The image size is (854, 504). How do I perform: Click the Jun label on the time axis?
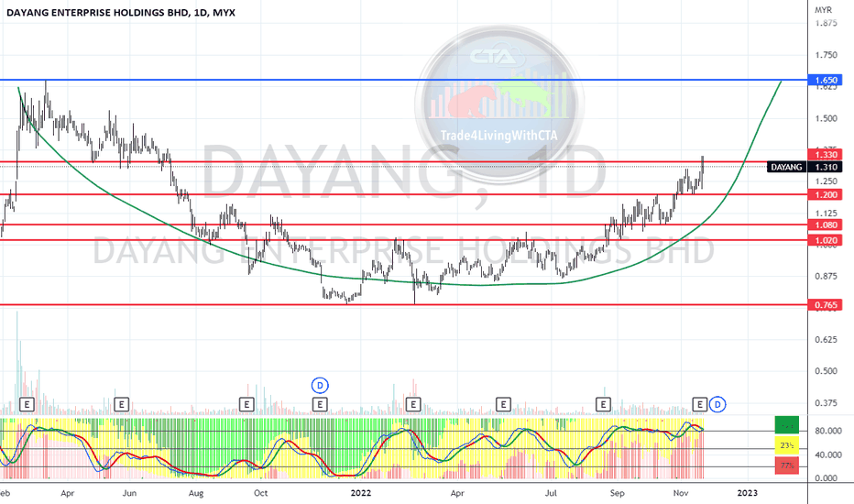click(x=129, y=493)
